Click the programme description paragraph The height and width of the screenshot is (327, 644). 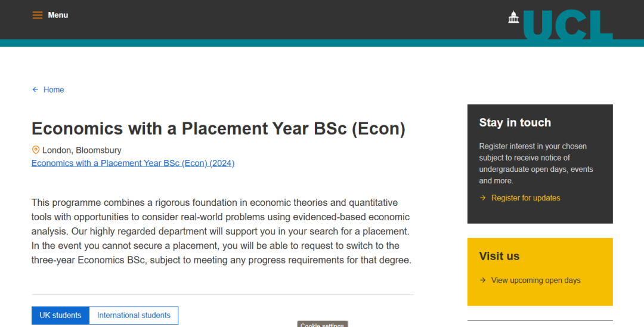221,232
